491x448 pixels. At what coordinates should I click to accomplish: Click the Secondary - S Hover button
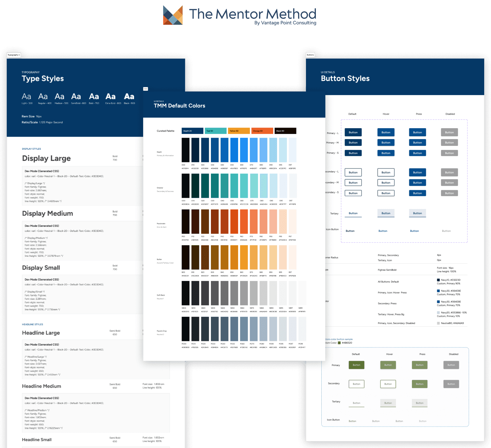pos(386,193)
